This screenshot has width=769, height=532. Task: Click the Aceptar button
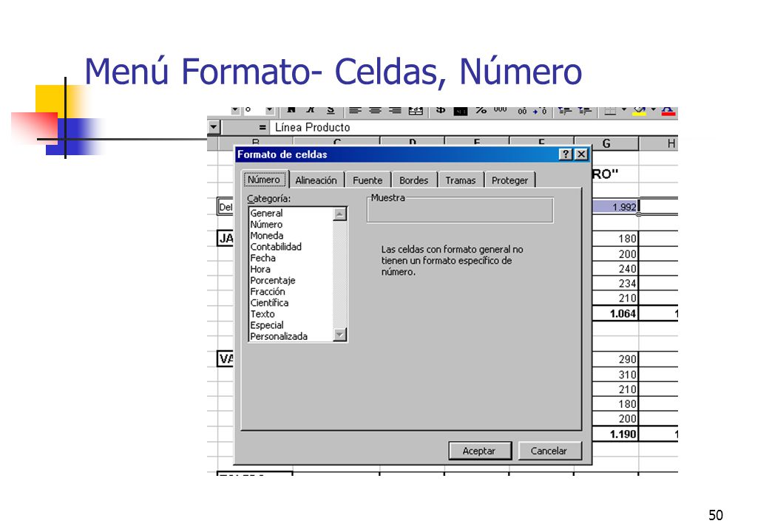(480, 451)
